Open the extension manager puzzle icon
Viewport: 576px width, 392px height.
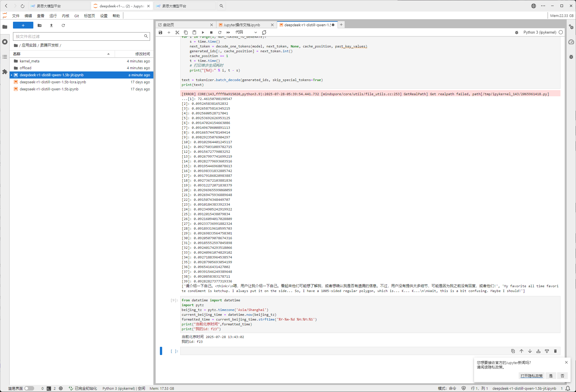coord(5,72)
